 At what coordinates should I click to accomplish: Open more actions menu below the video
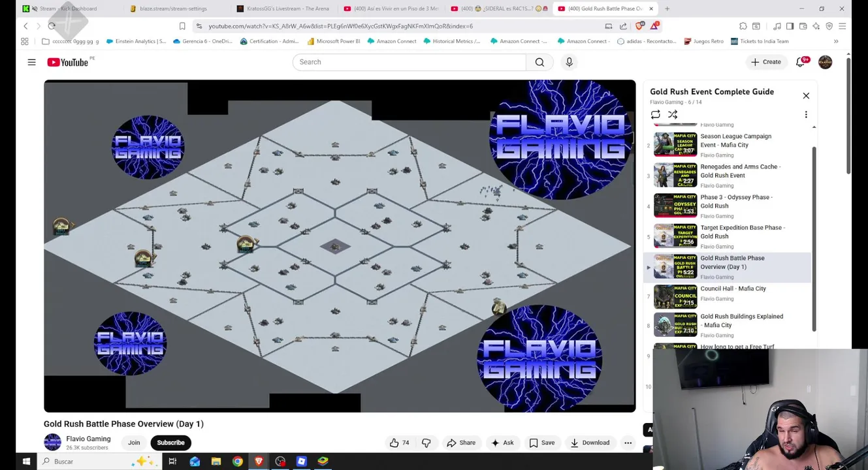[x=628, y=443]
